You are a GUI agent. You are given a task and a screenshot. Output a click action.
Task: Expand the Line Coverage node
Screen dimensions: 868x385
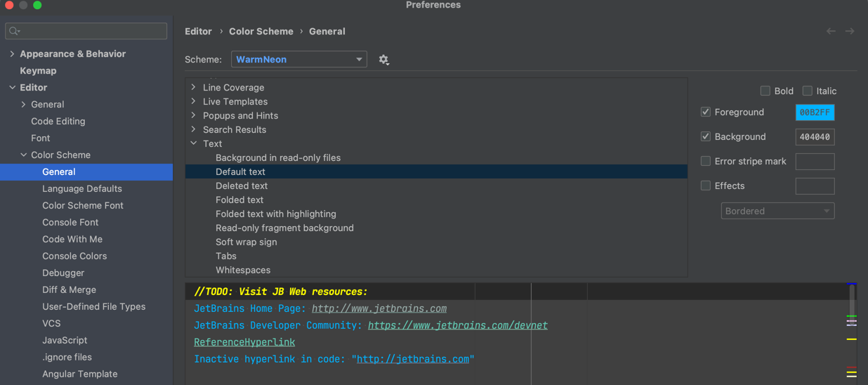(x=194, y=87)
